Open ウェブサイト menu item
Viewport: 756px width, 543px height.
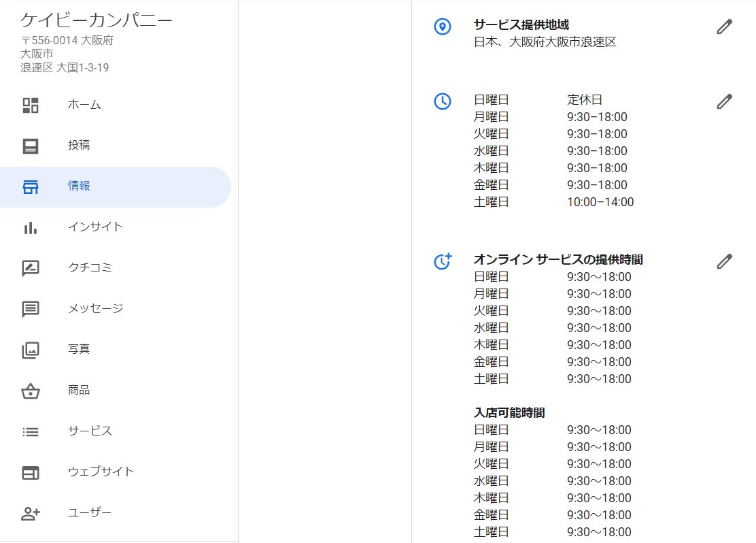(116, 472)
